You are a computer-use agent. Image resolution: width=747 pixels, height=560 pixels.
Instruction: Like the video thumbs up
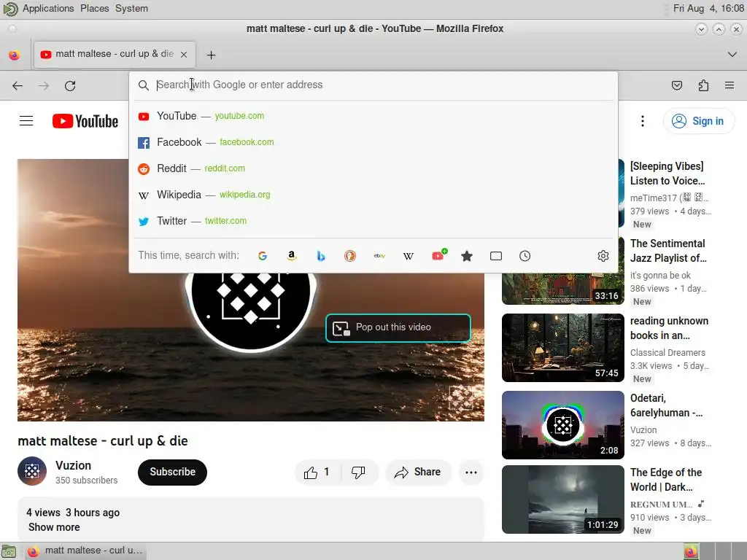317,472
